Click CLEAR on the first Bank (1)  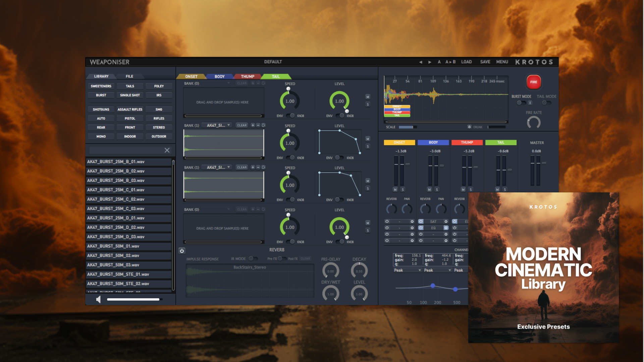(x=241, y=125)
